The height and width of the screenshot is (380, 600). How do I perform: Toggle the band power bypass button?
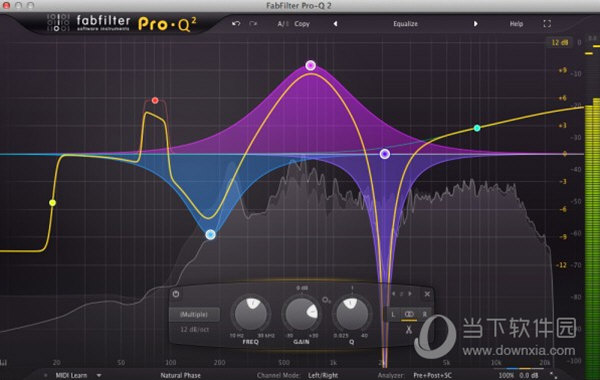(x=176, y=294)
